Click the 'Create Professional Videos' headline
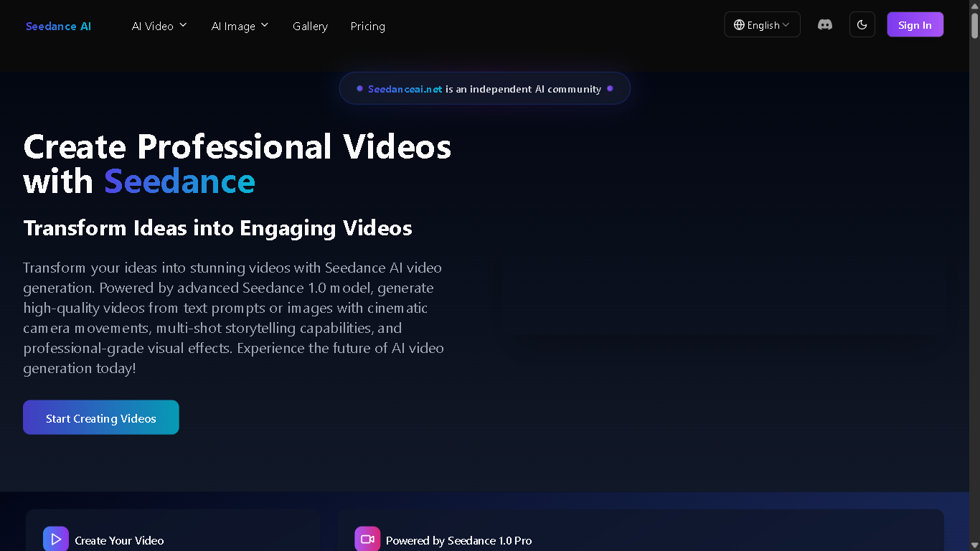This screenshot has width=980, height=551. 237,146
